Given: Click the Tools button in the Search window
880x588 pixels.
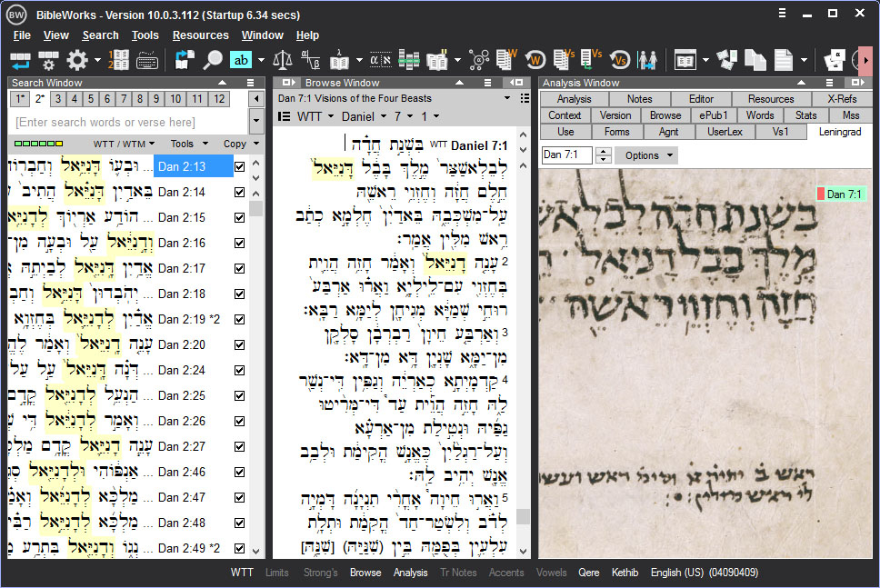Looking at the screenshot, I should 185,144.
